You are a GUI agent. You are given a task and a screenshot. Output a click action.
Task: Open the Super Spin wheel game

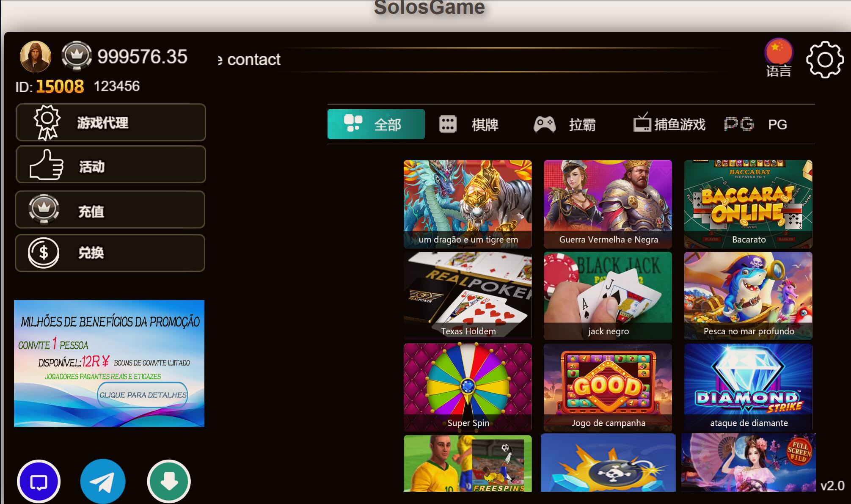pyautogui.click(x=468, y=388)
